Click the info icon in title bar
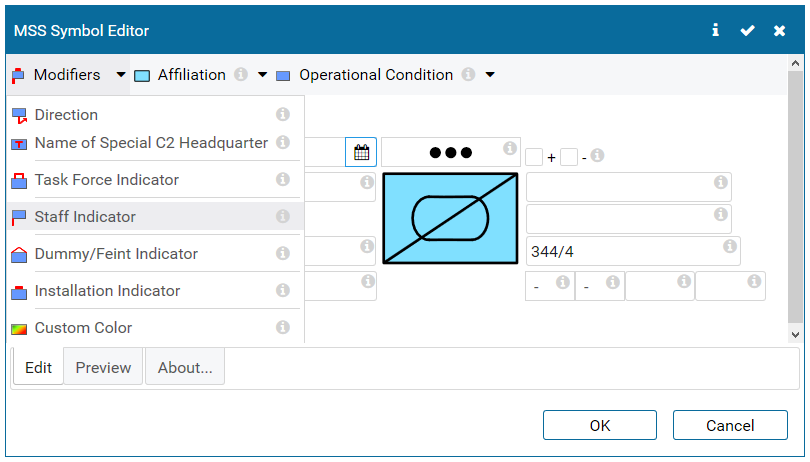Viewport: 810px width, 462px height. [715, 31]
